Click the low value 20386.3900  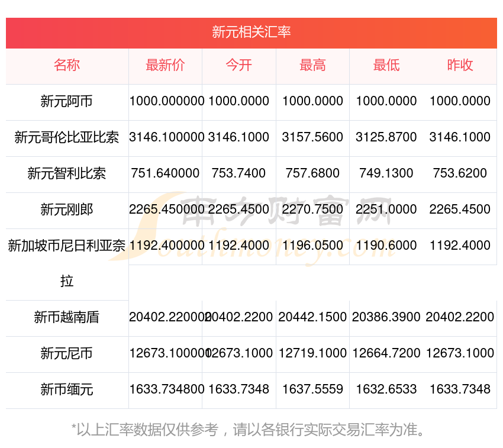386,317
